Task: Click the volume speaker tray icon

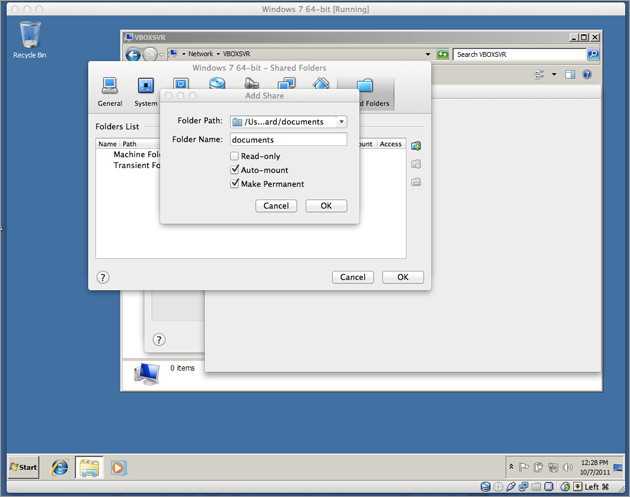Action: 567,467
